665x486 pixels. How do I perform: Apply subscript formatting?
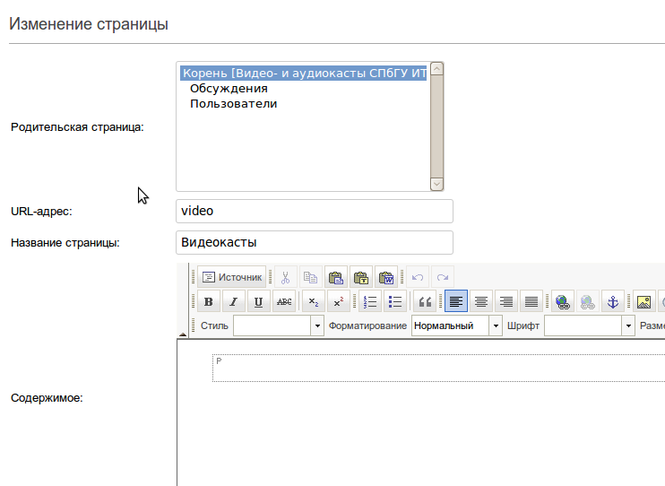[x=313, y=301]
